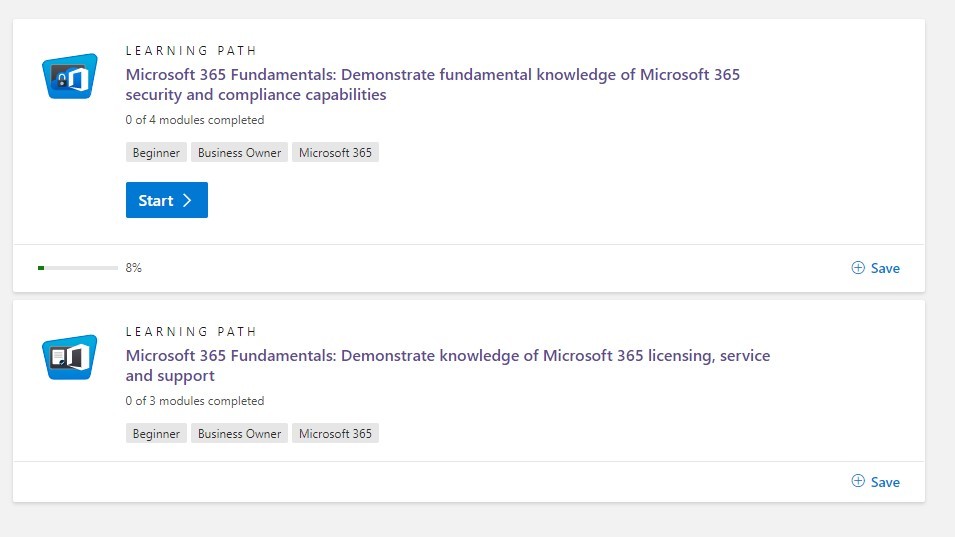
Task: Select the Business Owner tag on the licensing path card
Action: click(x=239, y=433)
